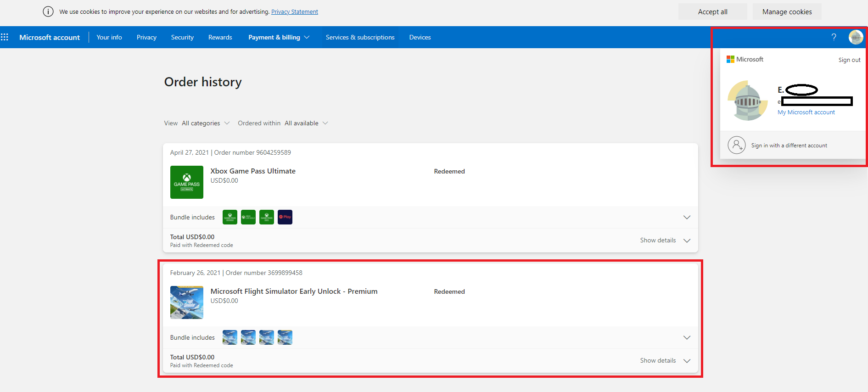Click the large knight helmet profile picture

(748, 101)
